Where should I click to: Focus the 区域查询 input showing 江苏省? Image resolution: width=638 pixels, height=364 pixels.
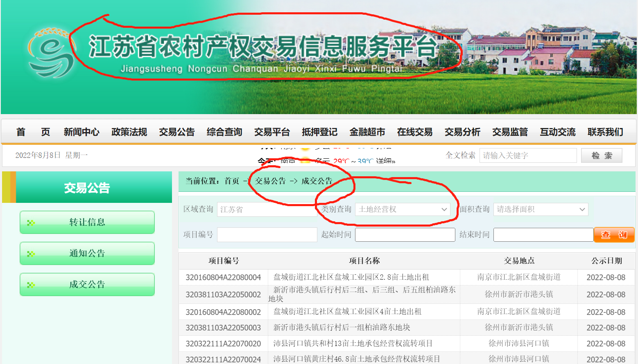[x=267, y=209]
